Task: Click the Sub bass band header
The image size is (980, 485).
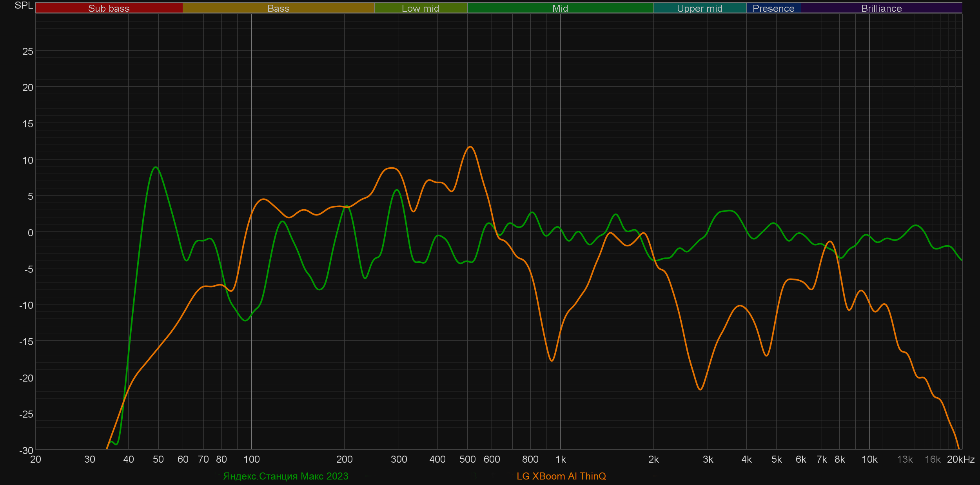Action: (109, 8)
